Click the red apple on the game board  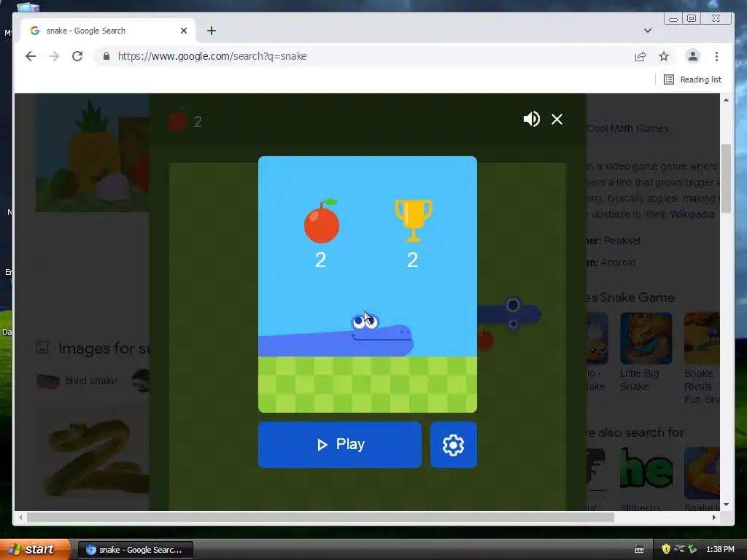(485, 339)
